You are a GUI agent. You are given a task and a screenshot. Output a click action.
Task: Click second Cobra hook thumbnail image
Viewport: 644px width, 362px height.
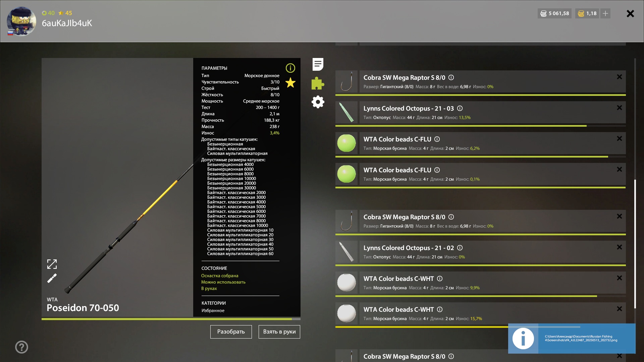[x=346, y=221]
